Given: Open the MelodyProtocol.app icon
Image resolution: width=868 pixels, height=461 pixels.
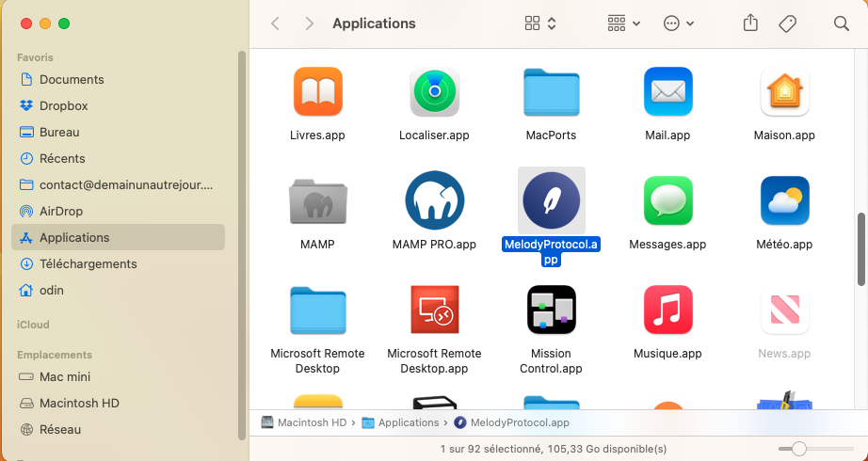Looking at the screenshot, I should point(552,200).
